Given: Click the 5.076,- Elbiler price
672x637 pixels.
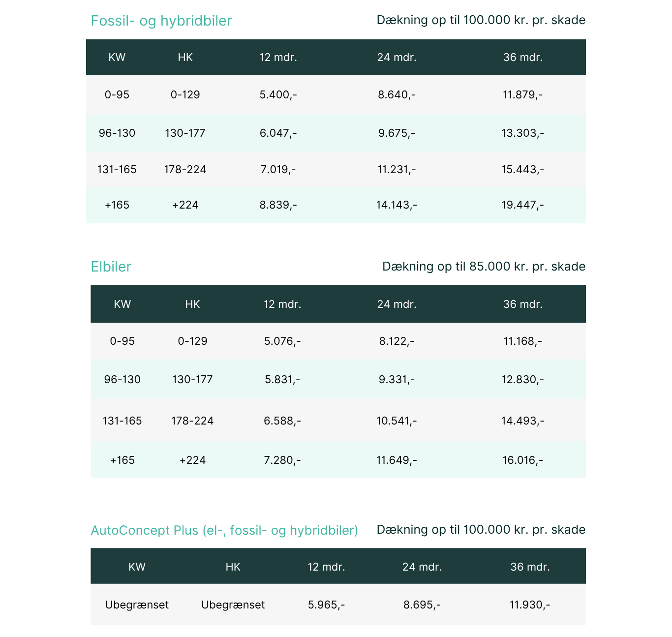Looking at the screenshot, I should (282, 341).
